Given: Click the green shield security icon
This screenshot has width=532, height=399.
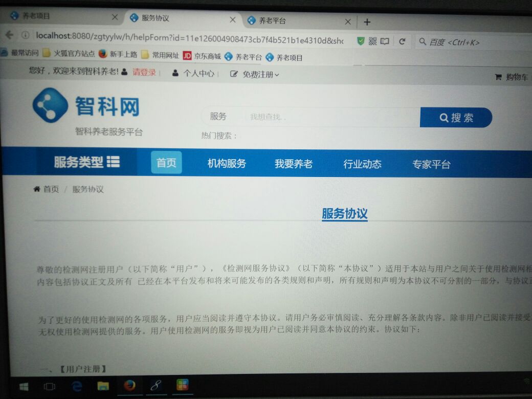Looking at the screenshot, I should coord(361,41).
